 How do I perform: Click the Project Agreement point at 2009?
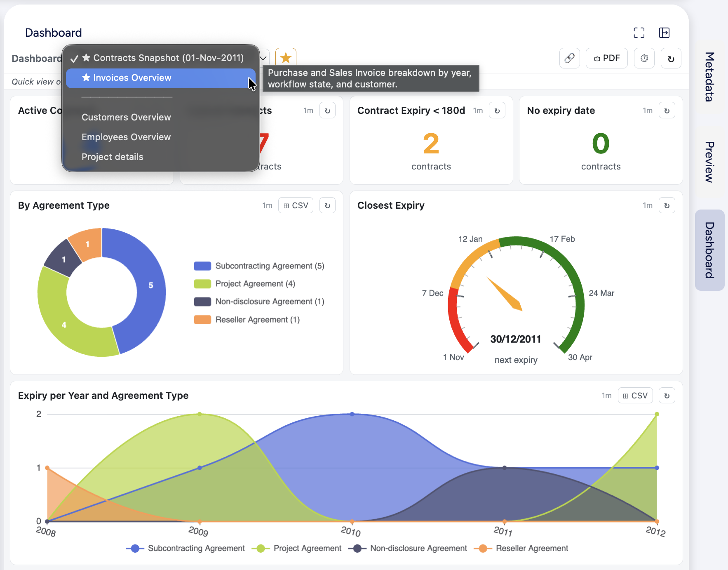[200, 414]
